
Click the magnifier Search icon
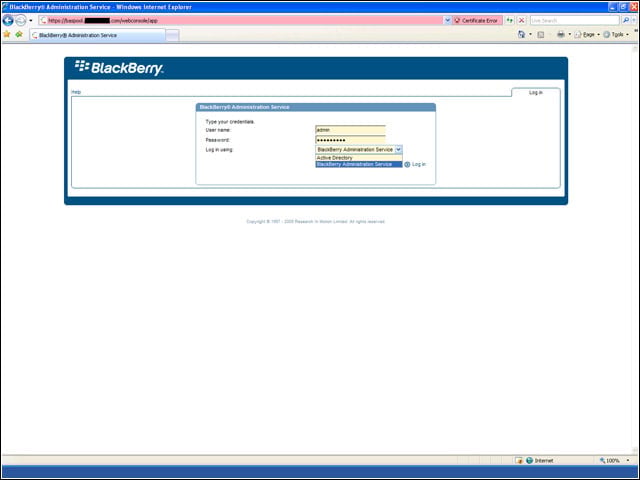625,20
